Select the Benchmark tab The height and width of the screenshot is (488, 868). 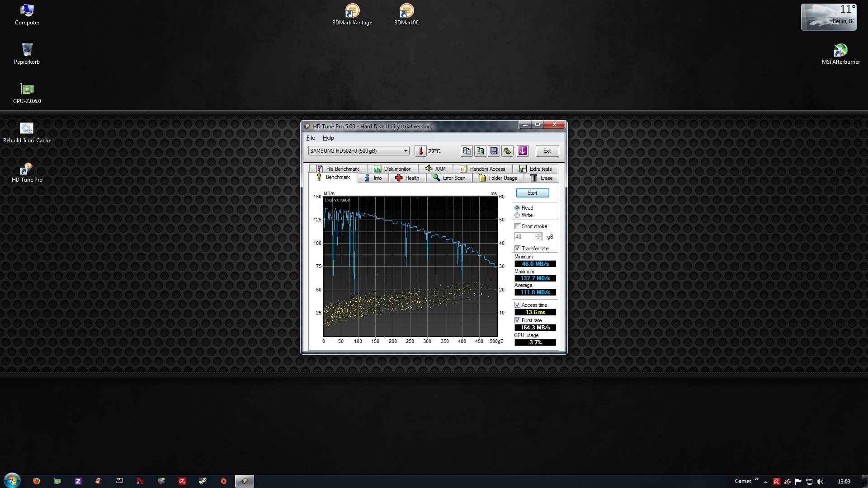click(x=334, y=177)
